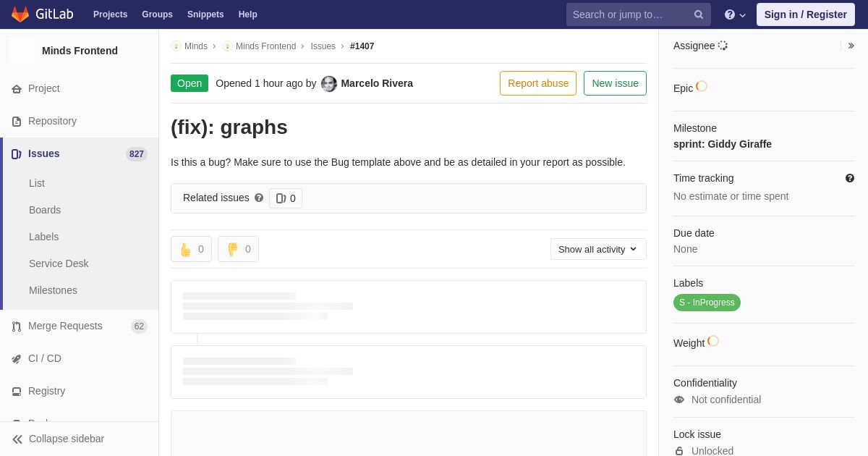Open Groups in the top navigation

[157, 14]
